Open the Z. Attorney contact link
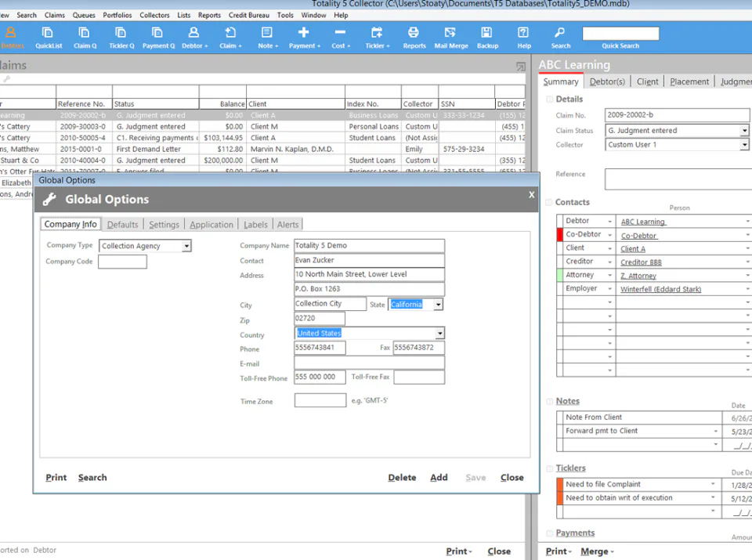Screen dimensions: 752x560 point(638,276)
